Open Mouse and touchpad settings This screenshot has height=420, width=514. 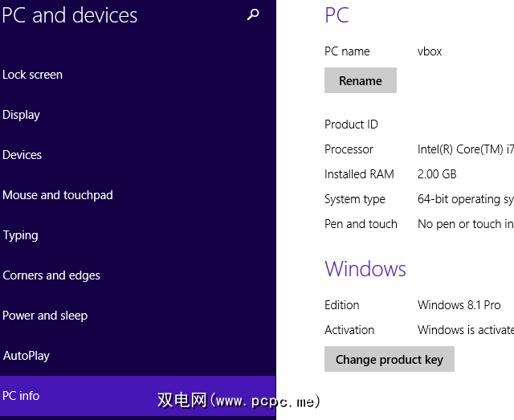(58, 195)
